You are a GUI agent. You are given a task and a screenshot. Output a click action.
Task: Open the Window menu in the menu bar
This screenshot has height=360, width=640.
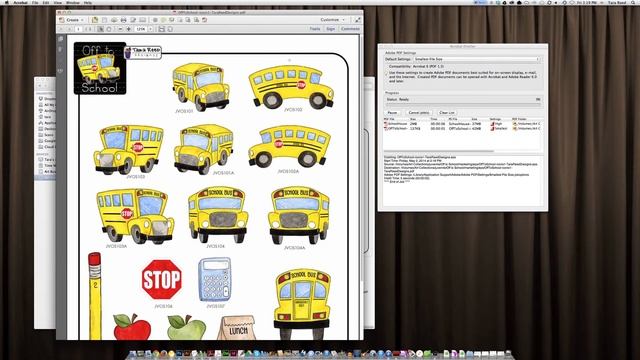[73, 2]
